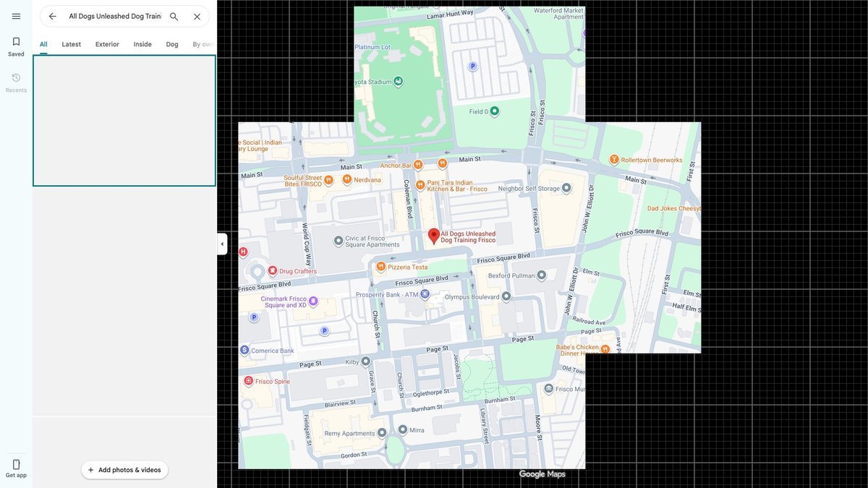Click the Olympus Boulevard marker
This screenshot has width=868, height=488.
coord(506,296)
